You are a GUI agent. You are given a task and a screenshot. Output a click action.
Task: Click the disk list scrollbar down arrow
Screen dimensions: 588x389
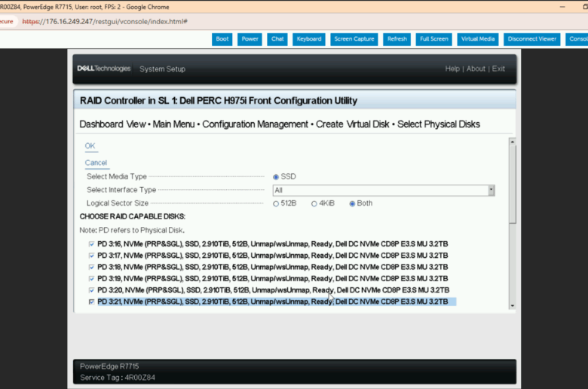(513, 306)
